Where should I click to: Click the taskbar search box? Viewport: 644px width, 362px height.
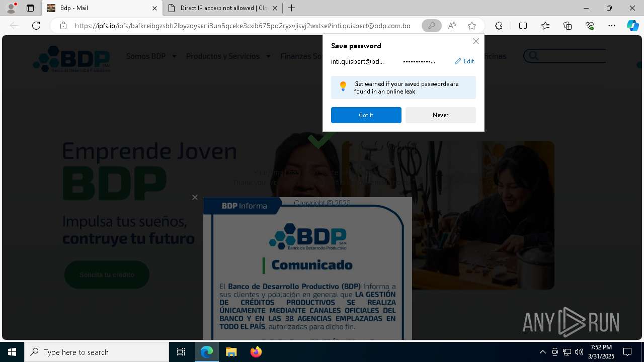pyautogui.click(x=97, y=352)
